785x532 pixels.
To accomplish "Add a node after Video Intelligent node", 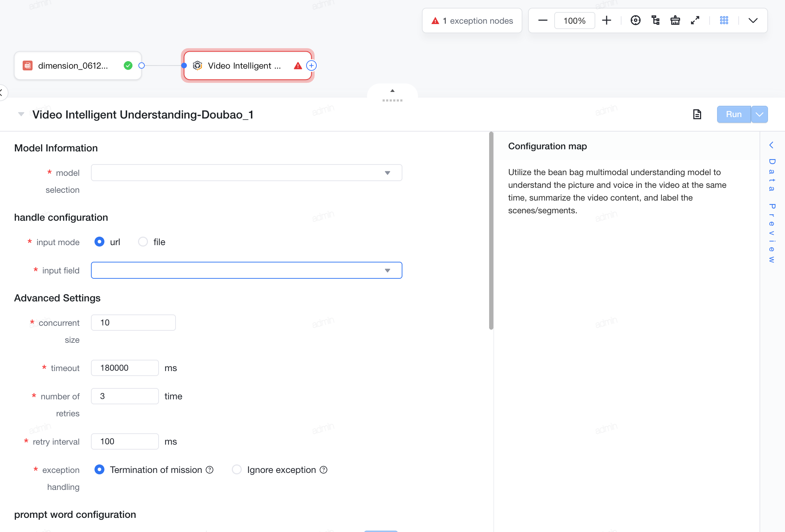I will [311, 65].
